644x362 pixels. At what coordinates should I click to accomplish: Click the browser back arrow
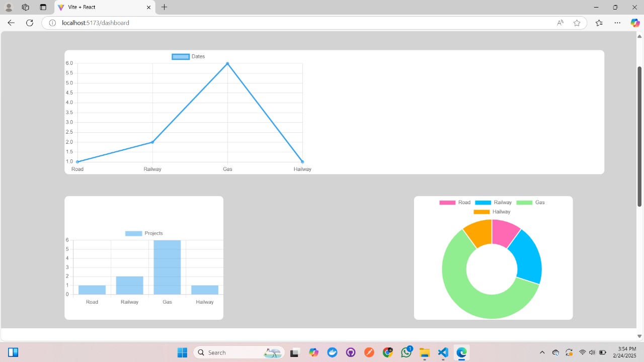click(11, 23)
